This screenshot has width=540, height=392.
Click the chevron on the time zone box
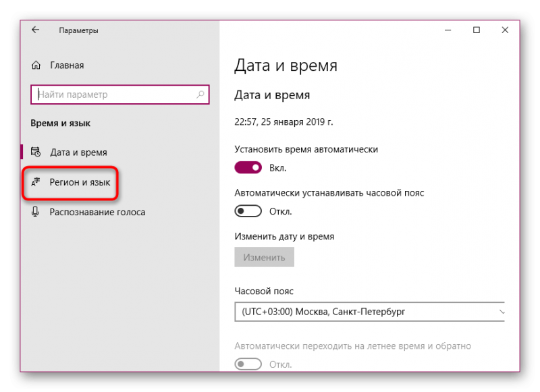coord(502,312)
